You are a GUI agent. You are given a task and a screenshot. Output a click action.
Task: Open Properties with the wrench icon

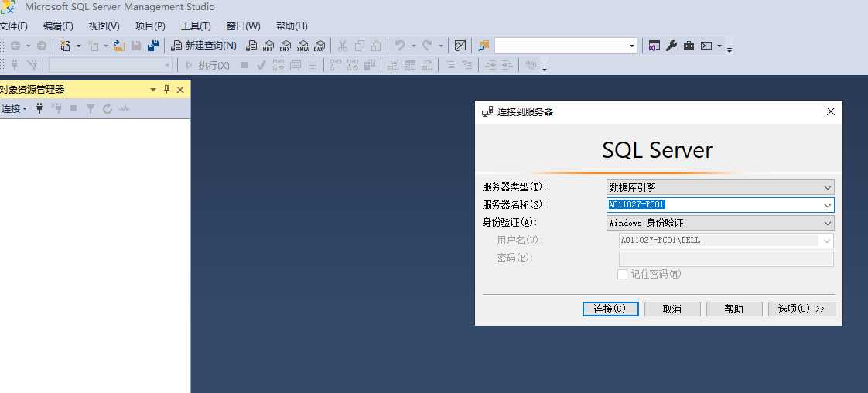click(x=672, y=46)
